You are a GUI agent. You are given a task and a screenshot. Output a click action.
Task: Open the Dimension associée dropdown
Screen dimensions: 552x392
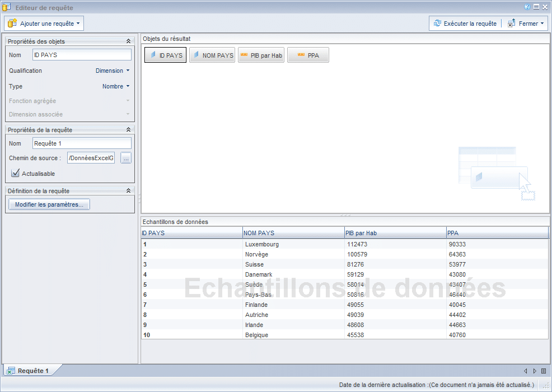(x=128, y=114)
